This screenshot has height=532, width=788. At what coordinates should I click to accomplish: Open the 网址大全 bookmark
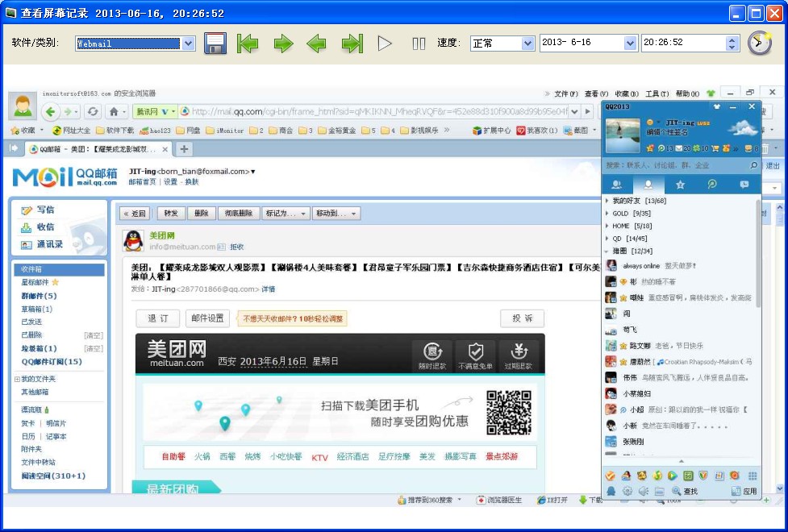[71, 131]
